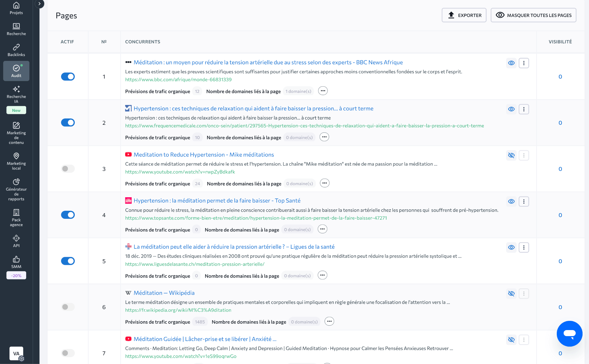Disable the active toggle for row 4
The width and height of the screenshot is (589, 364).
[68, 215]
